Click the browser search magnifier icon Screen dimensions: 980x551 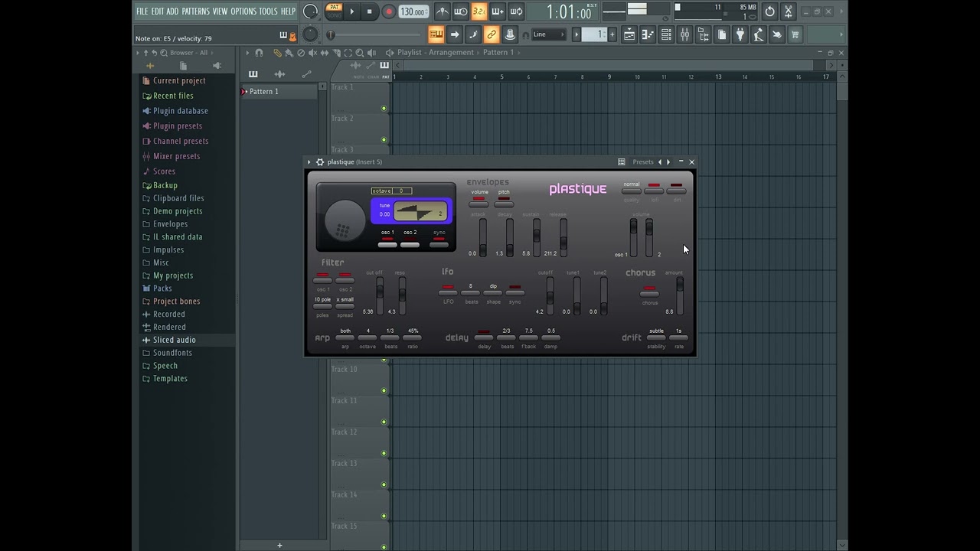coord(163,53)
